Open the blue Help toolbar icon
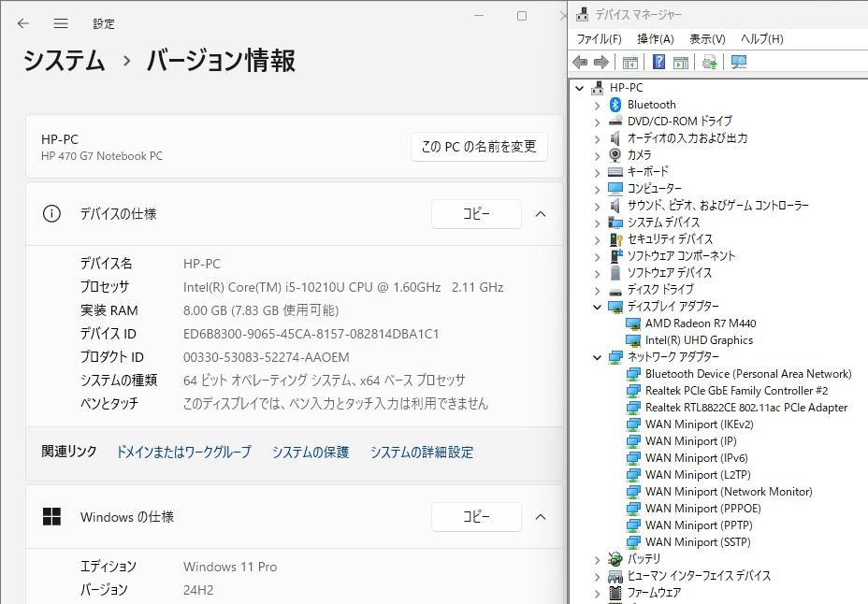Image resolution: width=868 pixels, height=604 pixels. [x=658, y=62]
